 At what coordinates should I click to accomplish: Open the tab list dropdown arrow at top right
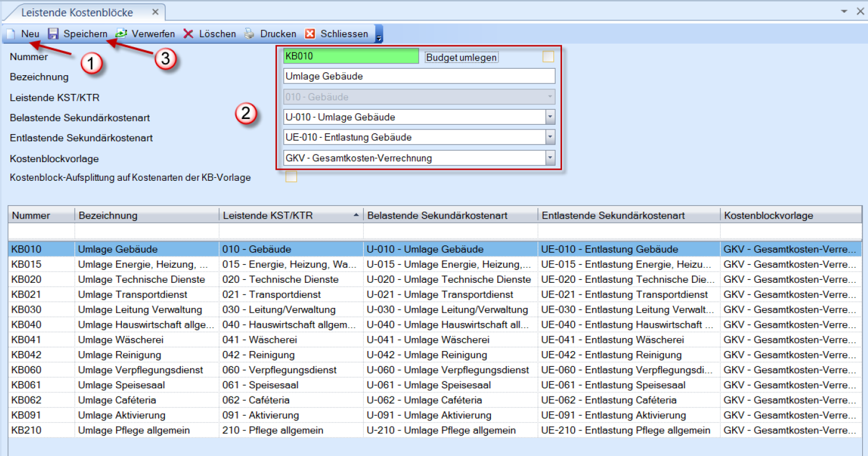click(x=844, y=11)
